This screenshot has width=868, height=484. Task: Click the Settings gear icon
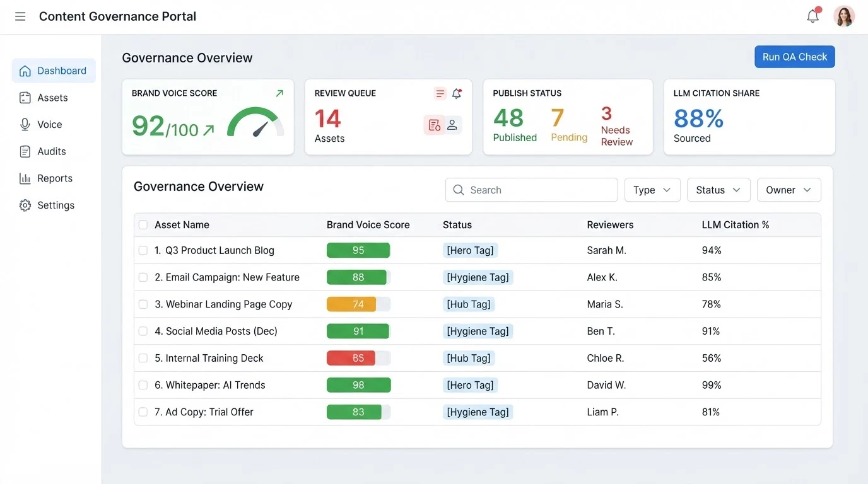click(25, 205)
